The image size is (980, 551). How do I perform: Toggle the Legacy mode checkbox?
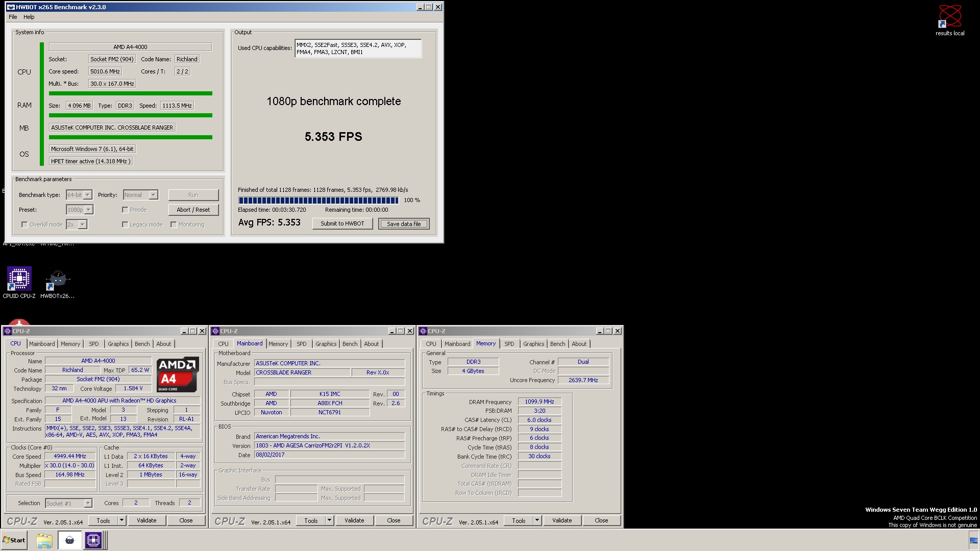(125, 224)
